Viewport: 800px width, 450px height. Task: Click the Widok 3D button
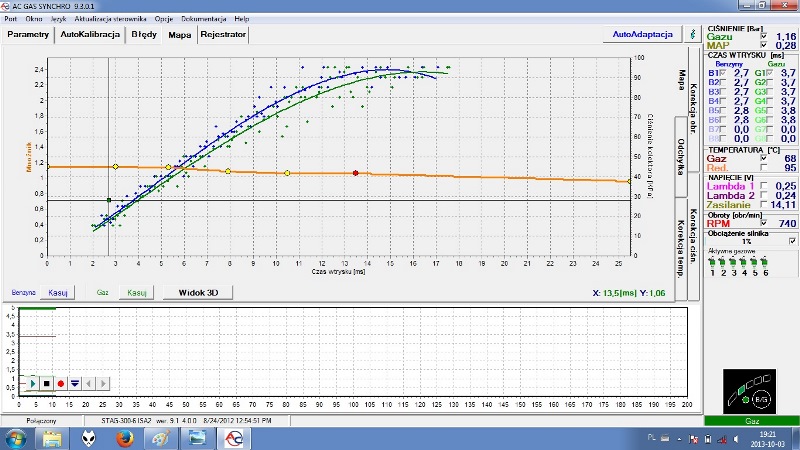[198, 292]
